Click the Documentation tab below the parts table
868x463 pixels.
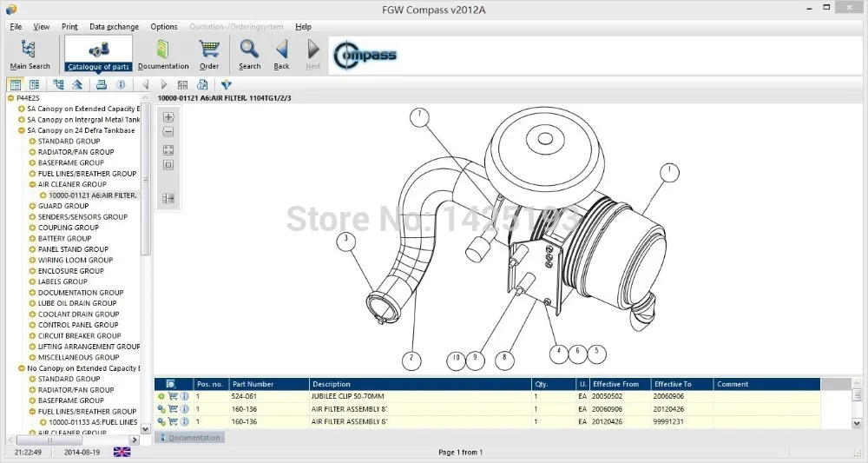189,438
